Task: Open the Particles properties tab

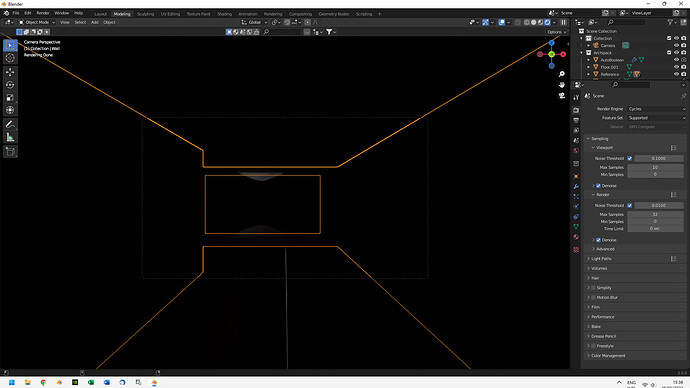Action: click(x=576, y=197)
